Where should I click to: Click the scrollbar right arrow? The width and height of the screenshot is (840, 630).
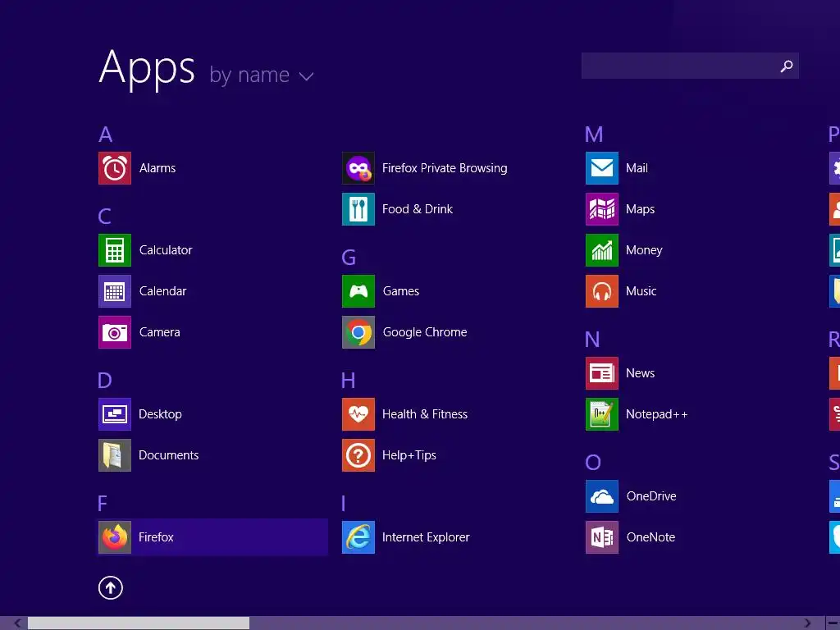(x=807, y=623)
